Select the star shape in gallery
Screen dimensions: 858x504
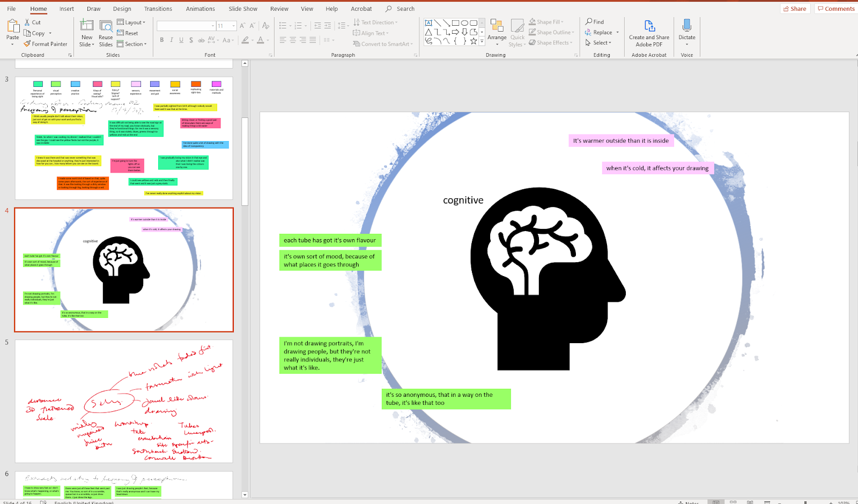474,41
